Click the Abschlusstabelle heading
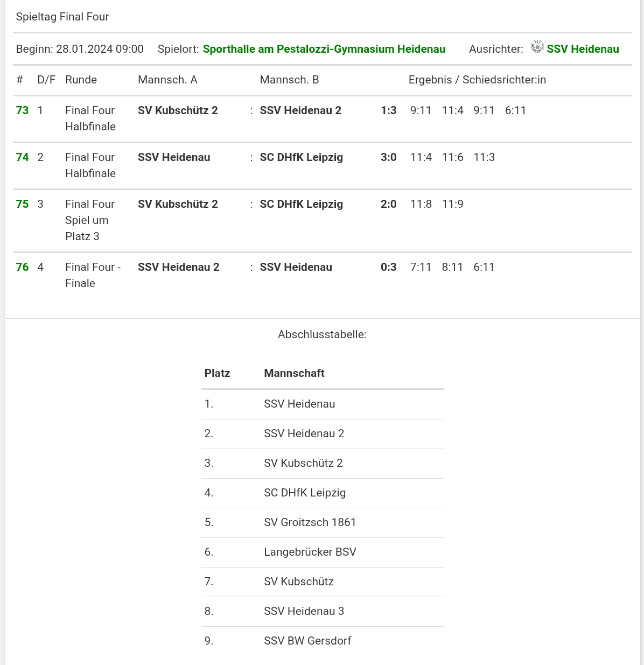644x665 pixels. pyautogui.click(x=322, y=334)
